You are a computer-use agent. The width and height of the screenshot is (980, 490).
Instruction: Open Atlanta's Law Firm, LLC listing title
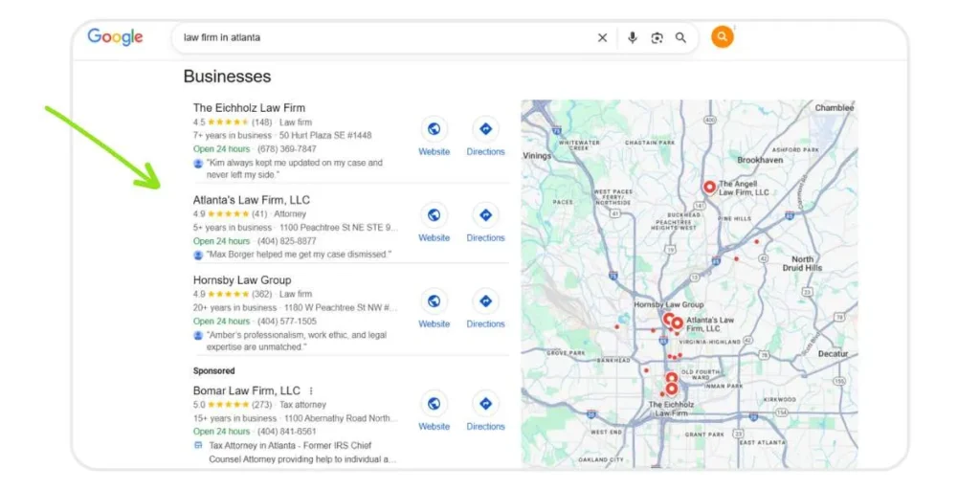[x=252, y=200]
